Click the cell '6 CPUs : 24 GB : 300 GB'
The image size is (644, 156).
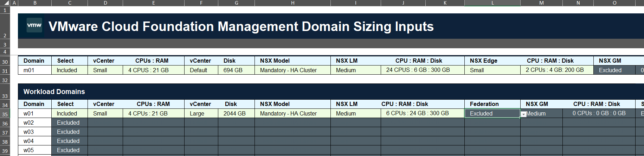pyautogui.click(x=423, y=113)
